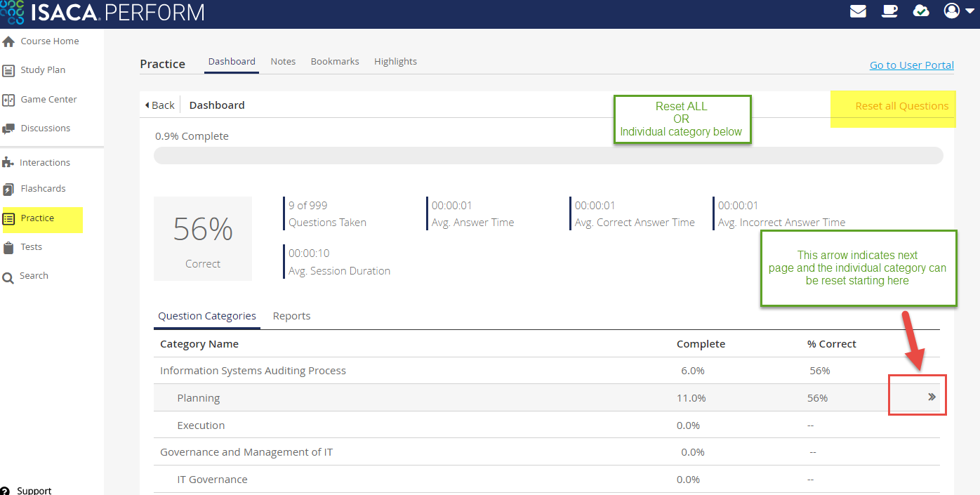The image size is (980, 495).
Task: Open Discussions from the sidebar
Action: [45, 128]
